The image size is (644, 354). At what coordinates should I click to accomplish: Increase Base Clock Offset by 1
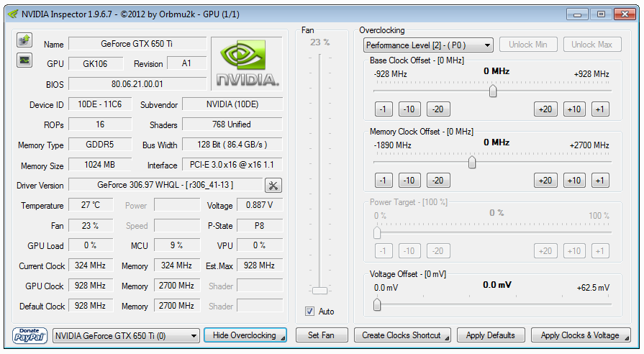point(600,109)
